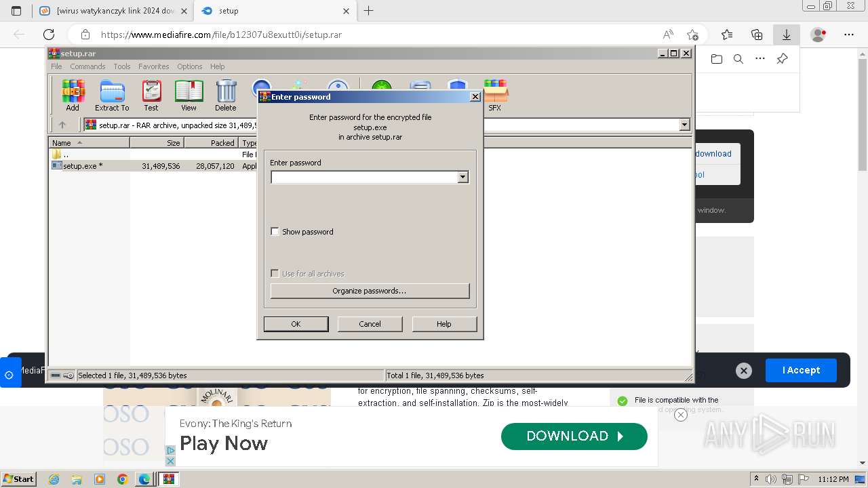Open Edge Collections icon
Screen dimensions: 868x488
click(757, 35)
